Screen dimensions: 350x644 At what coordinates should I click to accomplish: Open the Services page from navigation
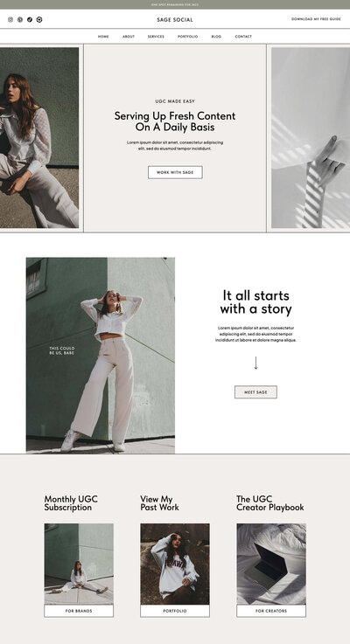(156, 37)
